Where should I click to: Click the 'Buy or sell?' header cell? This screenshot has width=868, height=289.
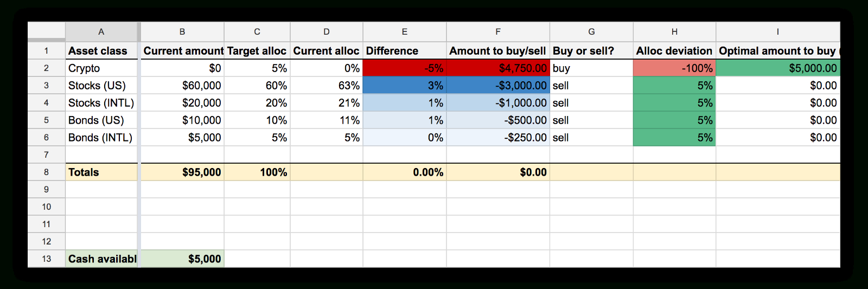click(x=591, y=51)
